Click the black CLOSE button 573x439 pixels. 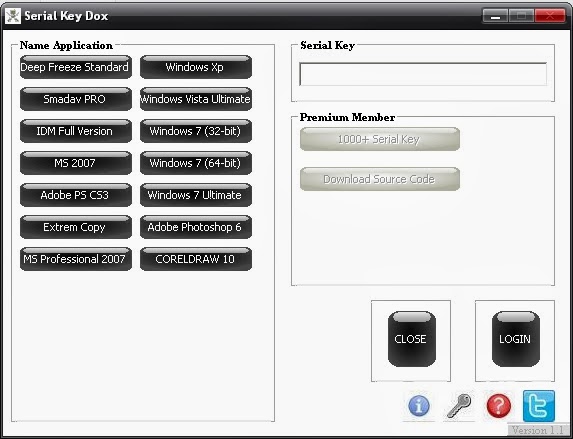411,339
